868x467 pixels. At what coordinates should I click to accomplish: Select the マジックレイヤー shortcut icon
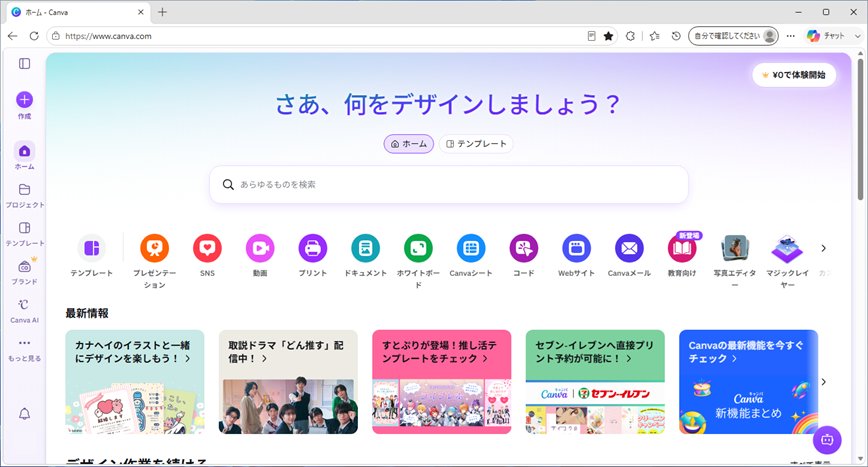click(787, 248)
